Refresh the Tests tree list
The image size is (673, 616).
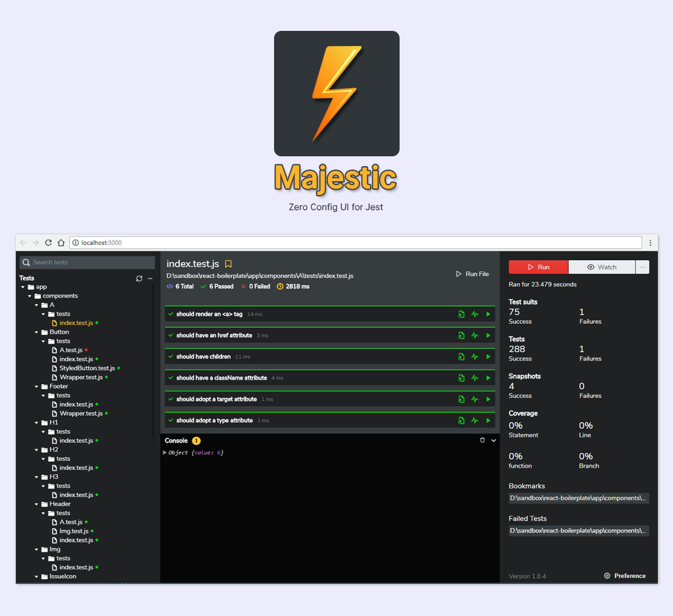point(139,278)
